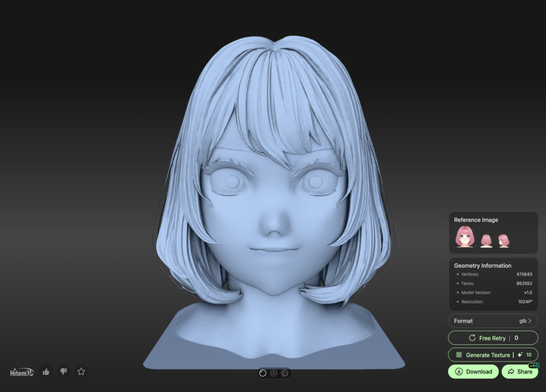The image size is (546, 392).
Task: Click the retry circular arrow icon
Action: tap(472, 338)
